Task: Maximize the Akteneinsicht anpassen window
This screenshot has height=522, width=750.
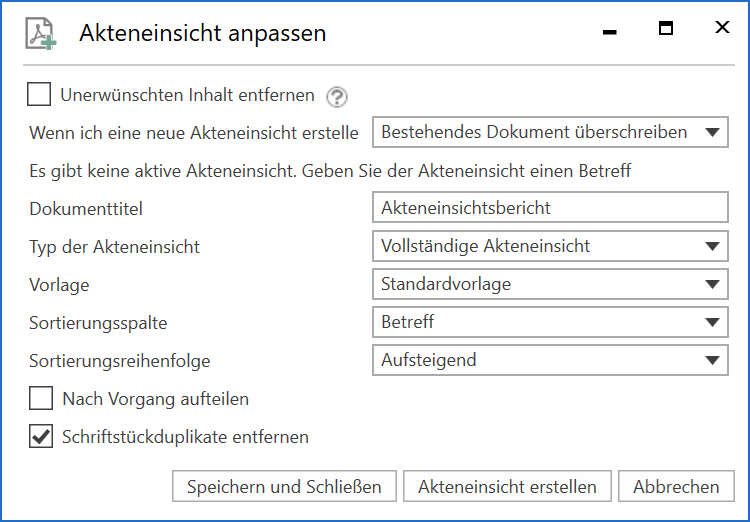Action: pos(666,29)
